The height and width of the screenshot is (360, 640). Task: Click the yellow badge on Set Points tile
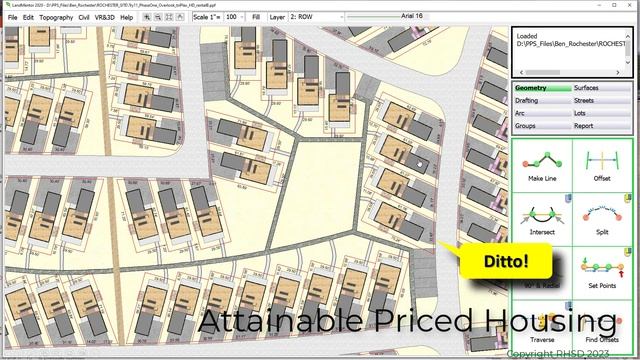click(x=628, y=252)
